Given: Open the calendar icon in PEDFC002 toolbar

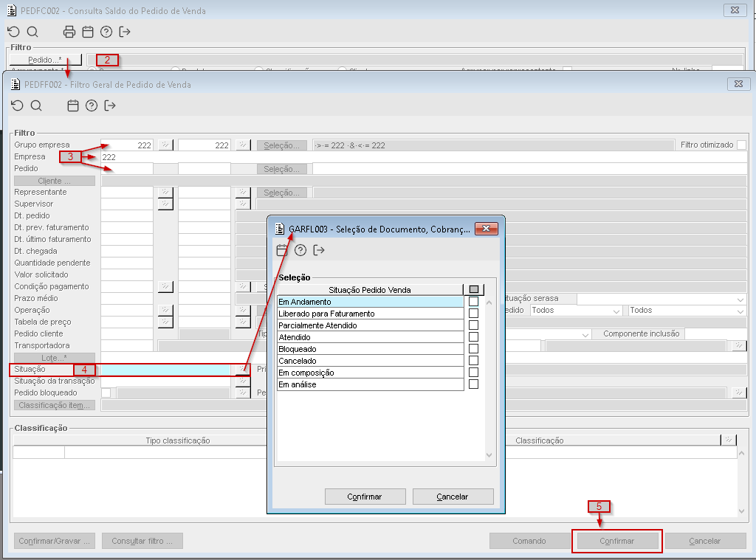Looking at the screenshot, I should point(88,32).
